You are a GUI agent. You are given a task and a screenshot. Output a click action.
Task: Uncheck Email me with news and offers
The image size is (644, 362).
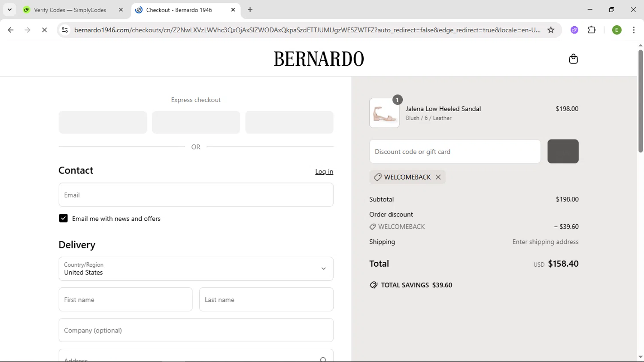click(63, 218)
